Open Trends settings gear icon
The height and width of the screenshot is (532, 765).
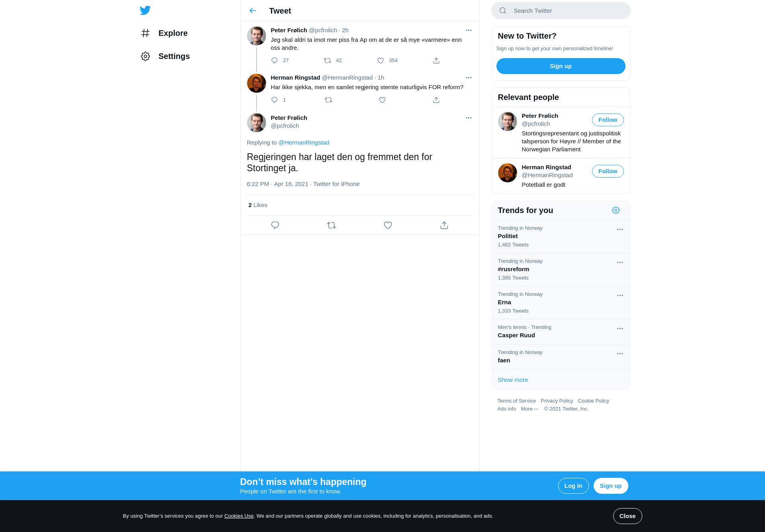pos(616,210)
